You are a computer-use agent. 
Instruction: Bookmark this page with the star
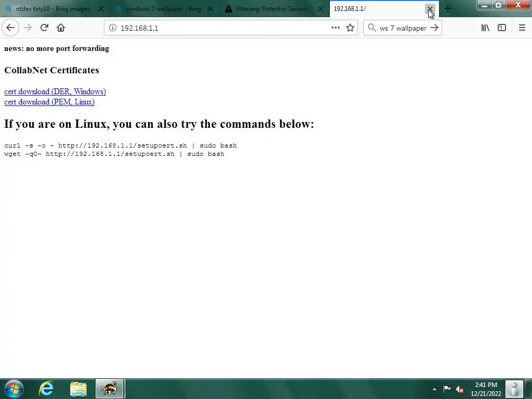coord(350,28)
